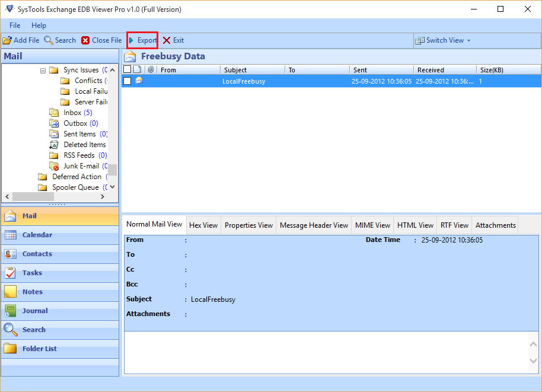Image resolution: width=542 pixels, height=392 pixels.
Task: Click the Add File folder icon
Action: 7,40
